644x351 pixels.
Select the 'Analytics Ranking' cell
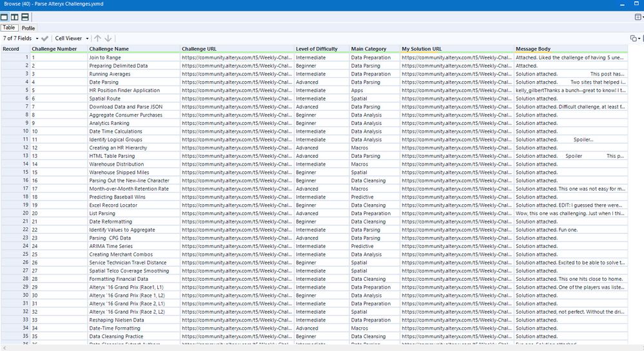coord(134,123)
